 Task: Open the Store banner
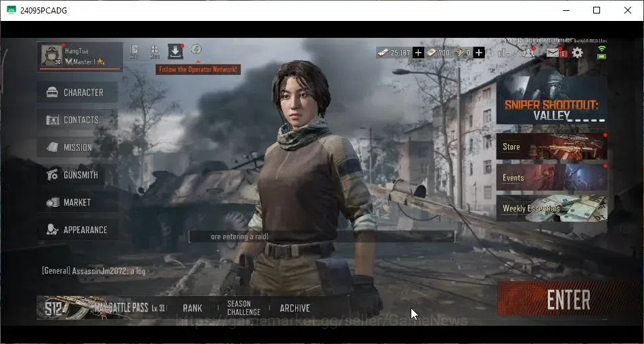point(552,147)
